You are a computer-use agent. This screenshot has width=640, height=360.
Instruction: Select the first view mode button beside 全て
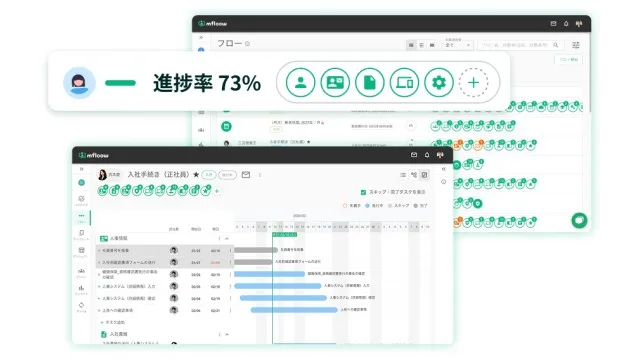(x=411, y=45)
